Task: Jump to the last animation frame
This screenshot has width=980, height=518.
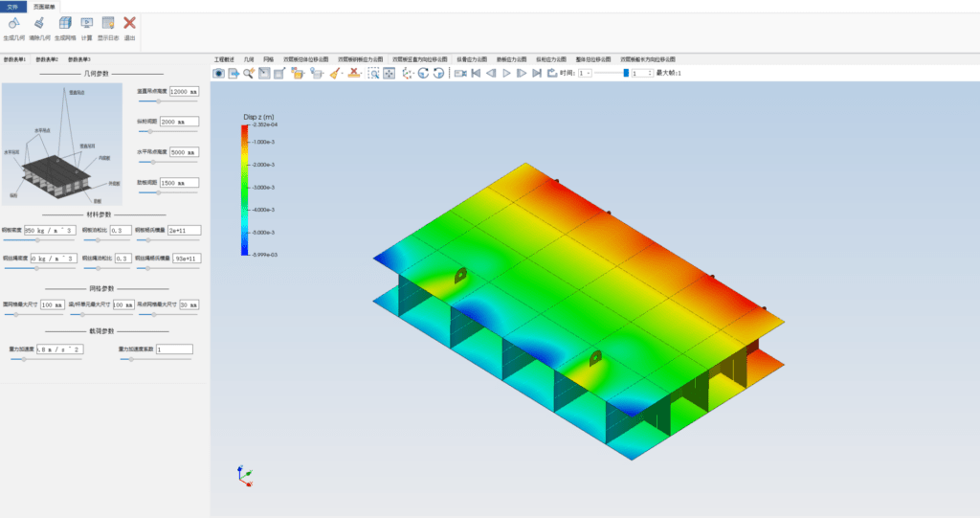Action: (537, 73)
